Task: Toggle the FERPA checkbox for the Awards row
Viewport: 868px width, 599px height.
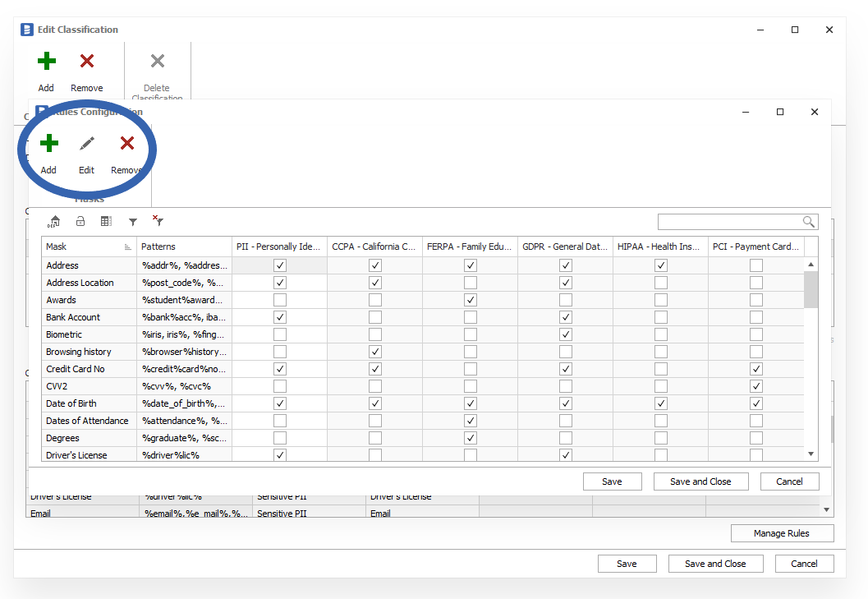Action: (471, 300)
